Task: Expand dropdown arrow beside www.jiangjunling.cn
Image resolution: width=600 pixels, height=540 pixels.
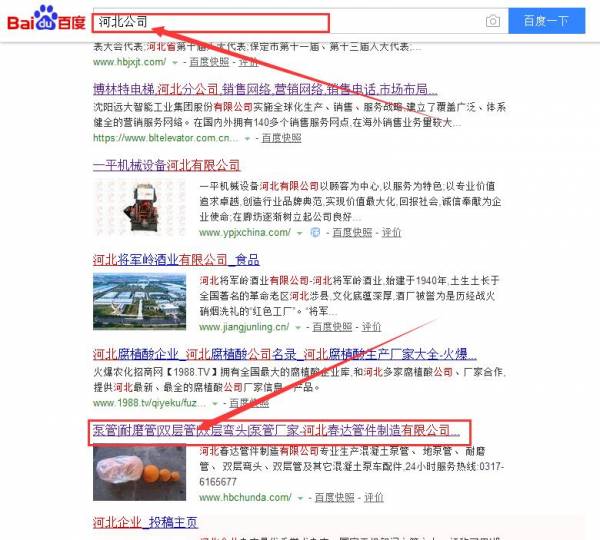Action: tap(299, 326)
